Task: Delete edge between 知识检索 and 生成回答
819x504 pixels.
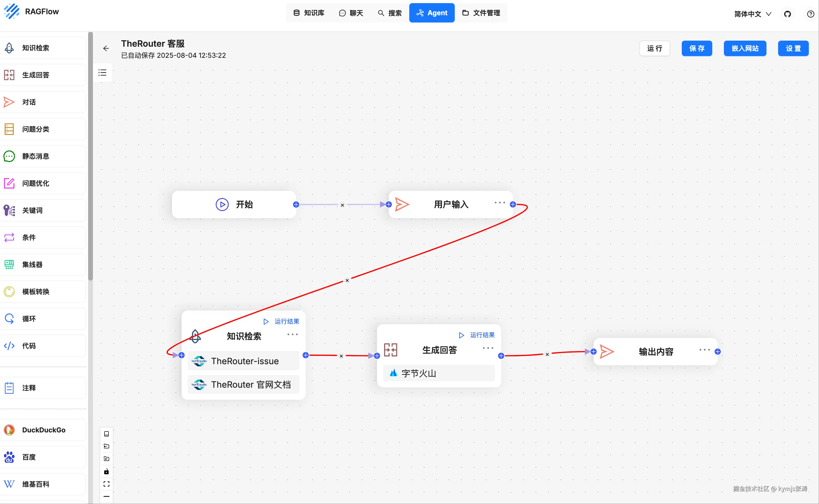Action: coord(341,356)
